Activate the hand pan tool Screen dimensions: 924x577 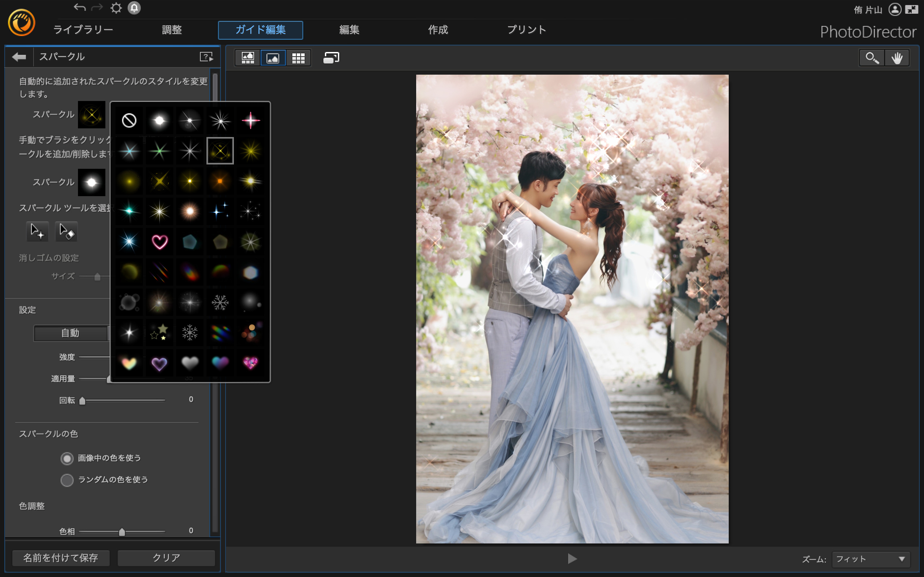897,58
